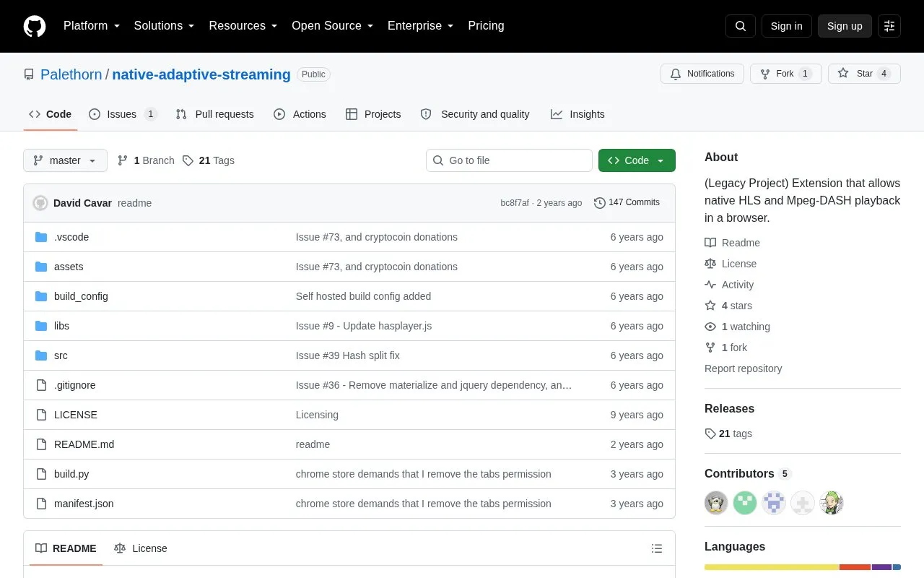Open the 1 fork link in About
The height and width of the screenshot is (578, 924).
pyautogui.click(x=726, y=348)
